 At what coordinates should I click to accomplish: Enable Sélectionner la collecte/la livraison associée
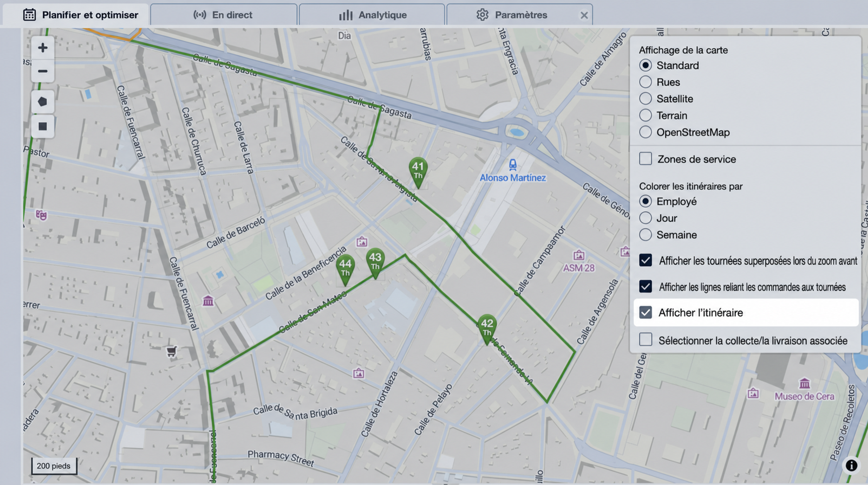[x=645, y=339]
